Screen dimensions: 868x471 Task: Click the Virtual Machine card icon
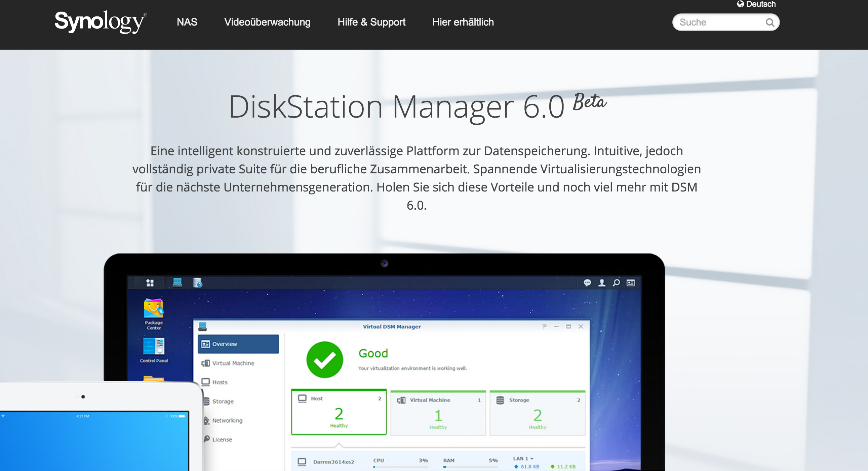point(401,400)
